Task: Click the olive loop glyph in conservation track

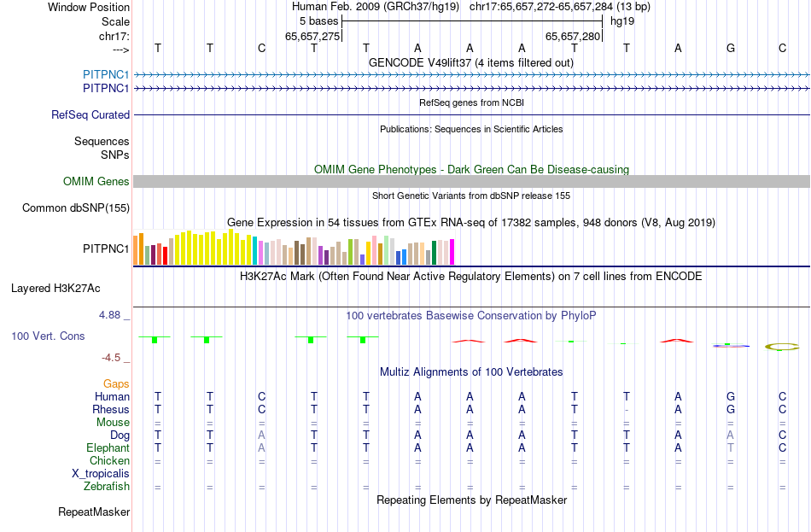Action: click(x=782, y=347)
